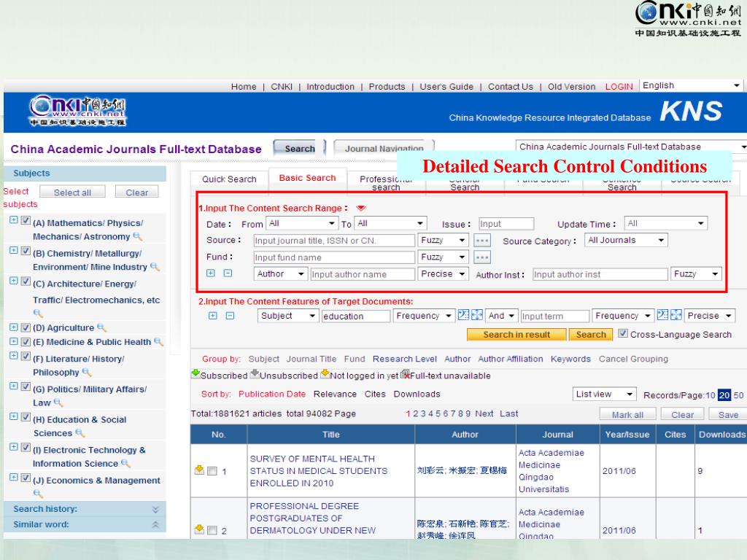Image resolution: width=747 pixels, height=560 pixels.
Task: Open Subject field dropdown
Action: [x=287, y=316]
